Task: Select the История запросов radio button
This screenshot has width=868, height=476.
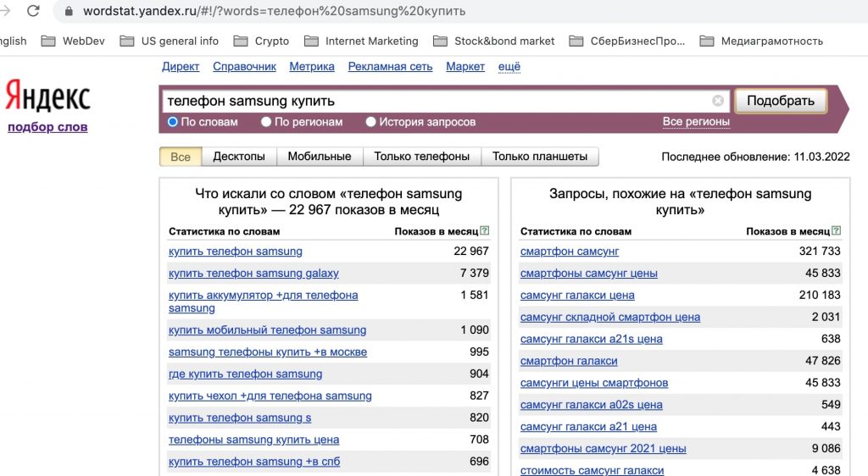Action: (x=370, y=122)
